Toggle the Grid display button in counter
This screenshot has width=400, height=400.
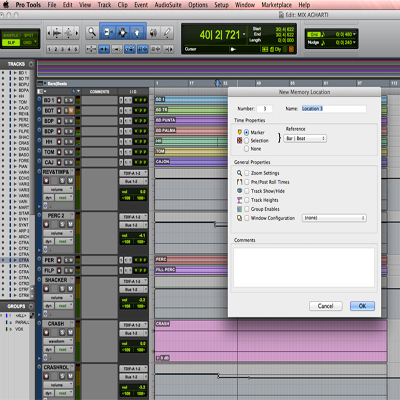click(265, 49)
